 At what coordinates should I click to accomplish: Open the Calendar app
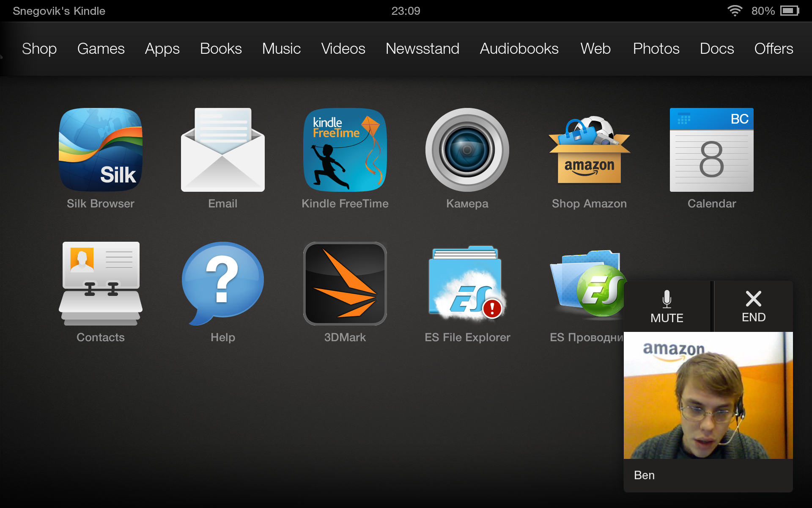tap(711, 150)
